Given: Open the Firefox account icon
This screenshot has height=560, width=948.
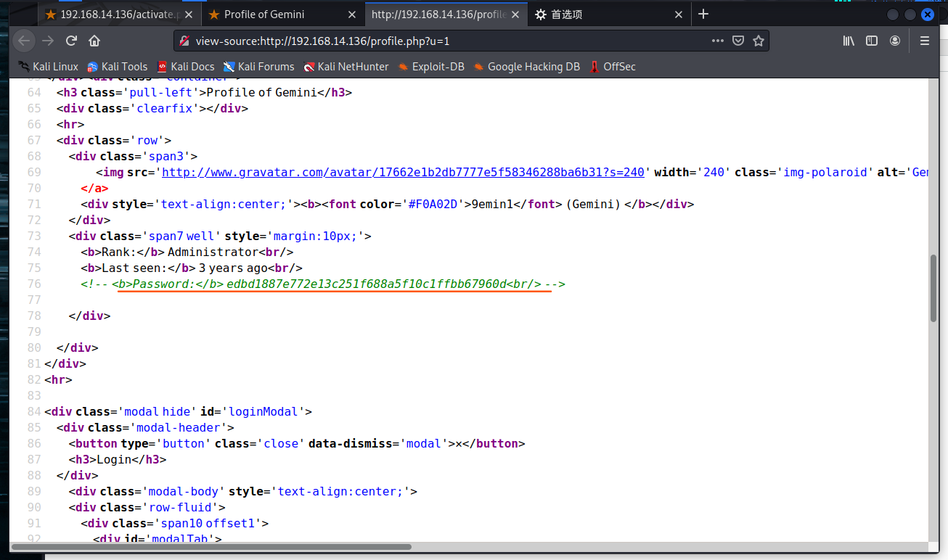Looking at the screenshot, I should (x=896, y=41).
